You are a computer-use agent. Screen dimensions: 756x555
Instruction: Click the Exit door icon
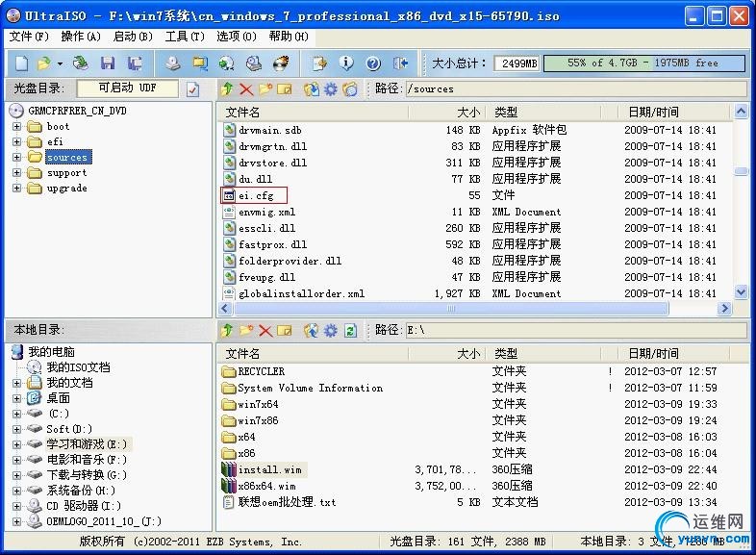(401, 63)
